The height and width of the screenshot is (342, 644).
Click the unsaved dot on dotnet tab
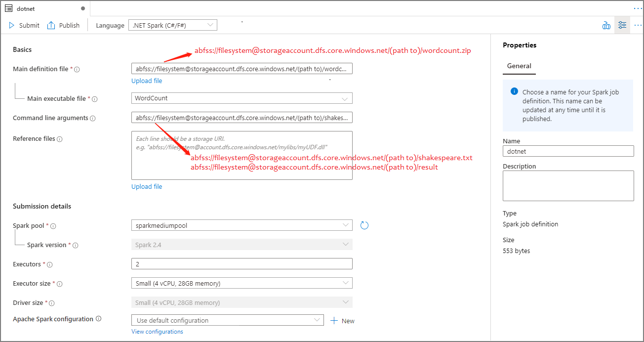coord(82,8)
